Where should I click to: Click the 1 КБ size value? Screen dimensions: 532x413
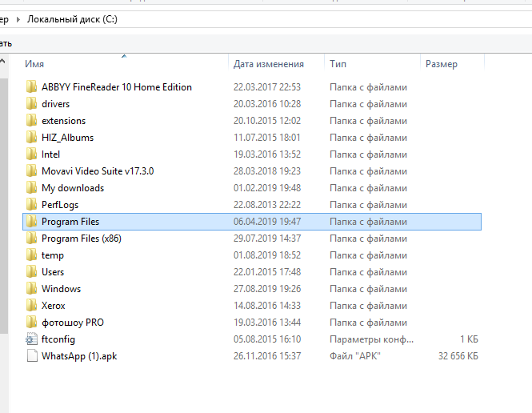(x=469, y=339)
